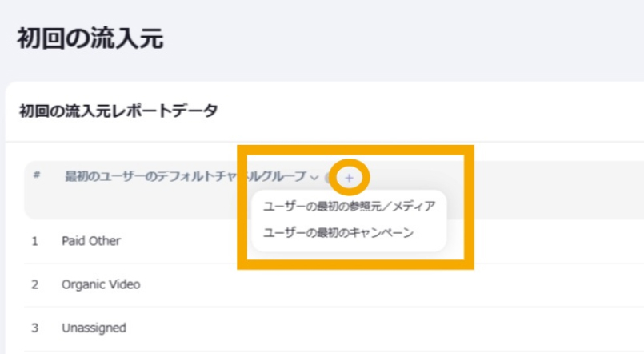Click the Paid Other row label
This screenshot has height=354, width=644.
click(91, 240)
